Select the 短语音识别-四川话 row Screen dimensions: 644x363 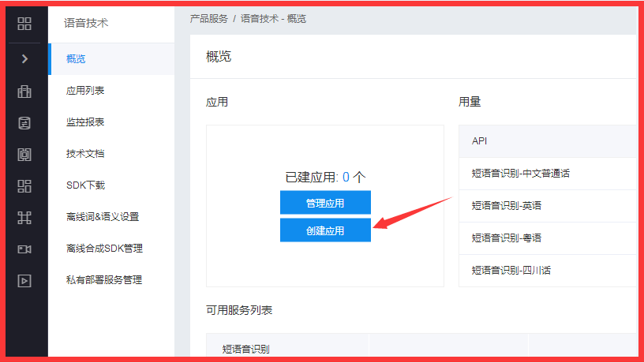(x=548, y=271)
